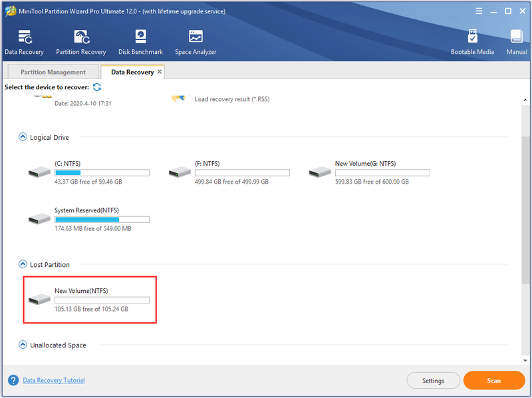Screen dimensions: 532x398
Task: Click the '499.84 GB free of 499.99 GB' text
Action: pyautogui.click(x=231, y=182)
